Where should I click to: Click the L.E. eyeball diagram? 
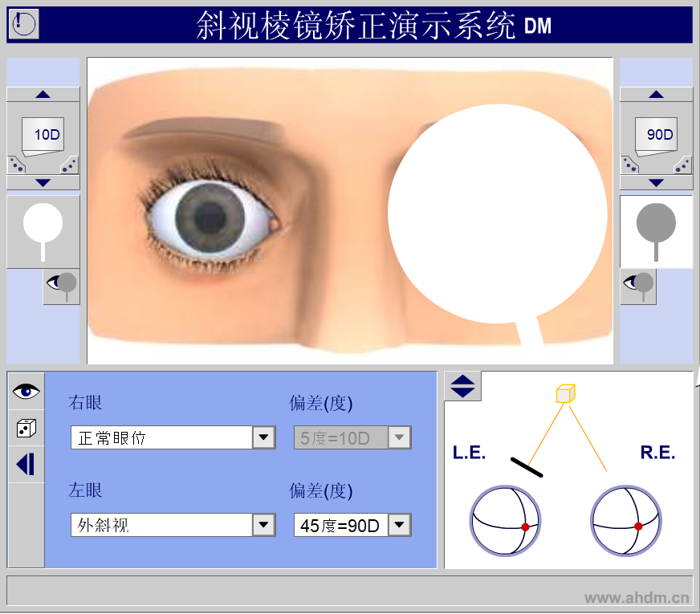pos(506,521)
